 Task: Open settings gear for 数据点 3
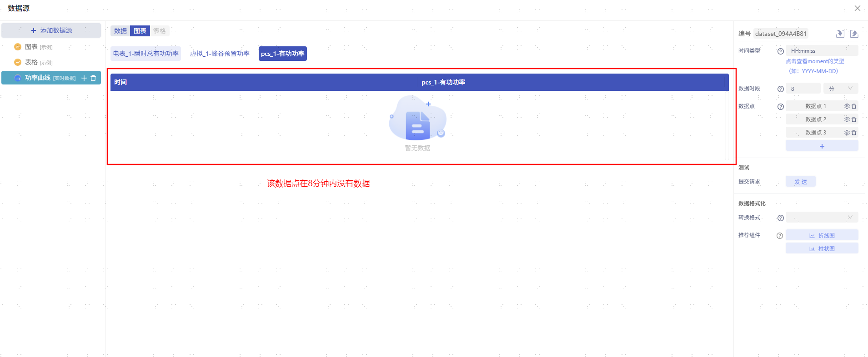tap(847, 133)
